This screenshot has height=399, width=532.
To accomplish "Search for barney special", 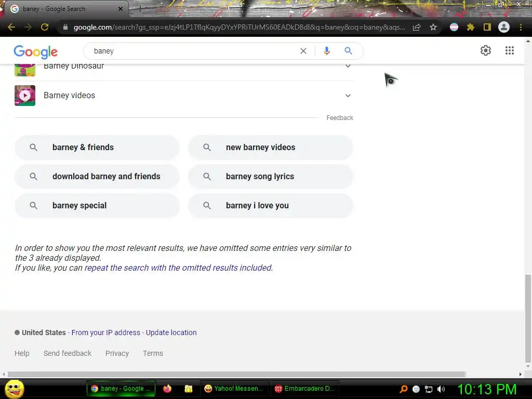I will (x=97, y=206).
